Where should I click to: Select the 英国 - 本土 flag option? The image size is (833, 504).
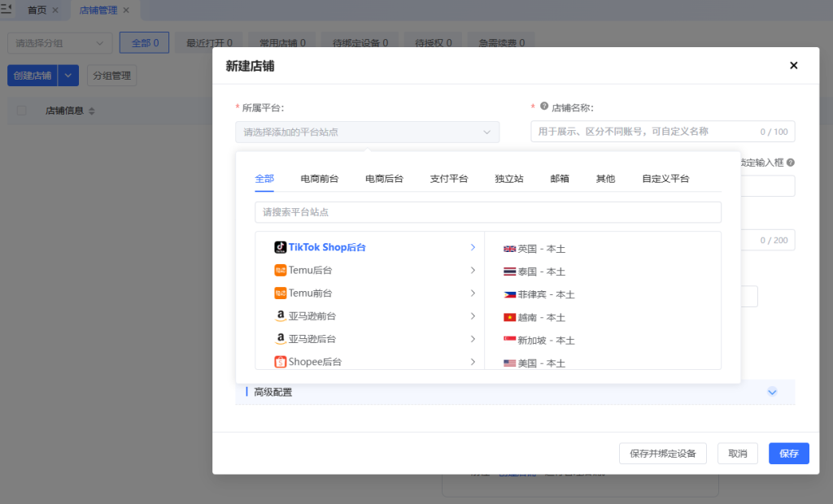510,249
